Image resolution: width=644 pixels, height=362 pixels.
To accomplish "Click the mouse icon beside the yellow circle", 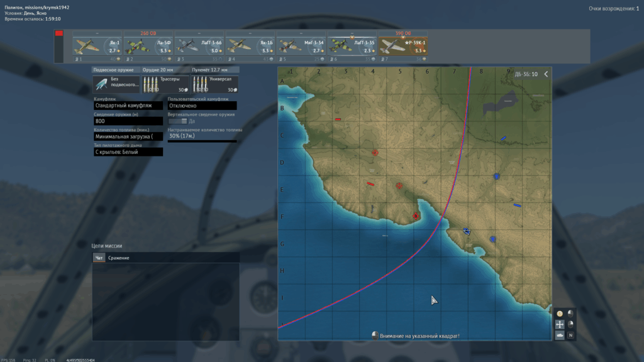I will click(x=570, y=314).
